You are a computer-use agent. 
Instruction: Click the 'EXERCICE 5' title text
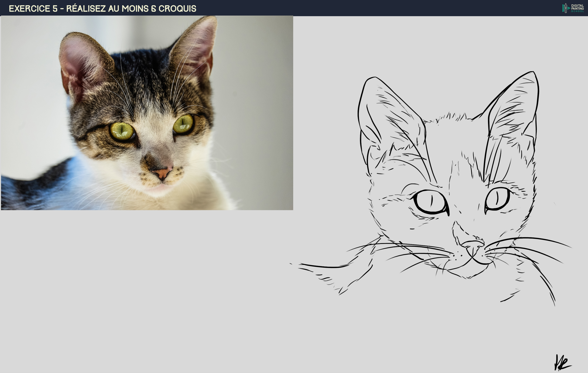click(x=33, y=8)
